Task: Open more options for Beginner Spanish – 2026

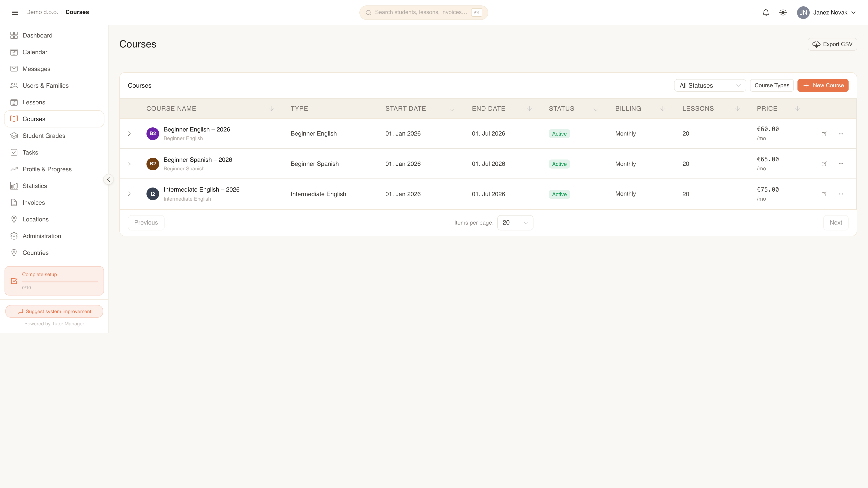Action: coord(841,164)
